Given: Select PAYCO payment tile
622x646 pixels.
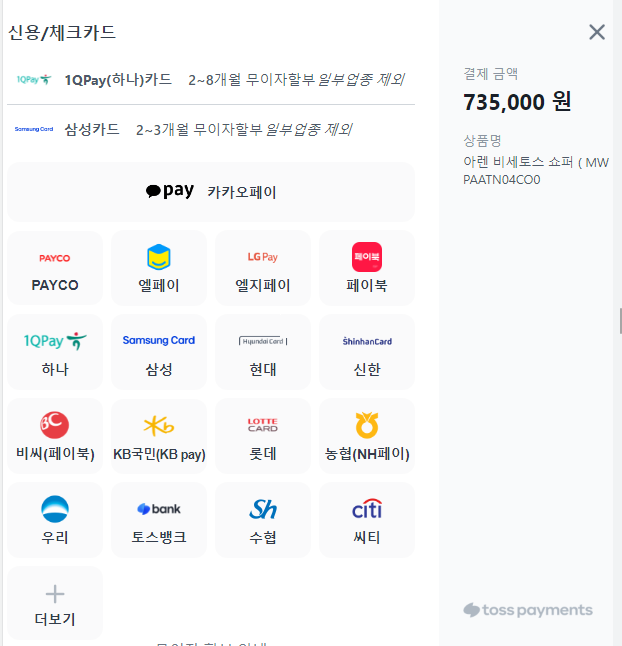Looking at the screenshot, I should click(x=55, y=268).
